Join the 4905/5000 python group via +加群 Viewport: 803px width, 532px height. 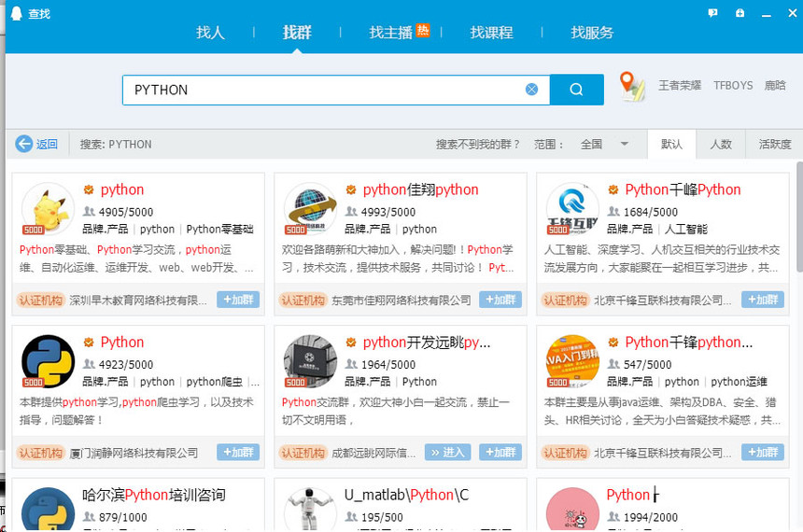(x=238, y=300)
